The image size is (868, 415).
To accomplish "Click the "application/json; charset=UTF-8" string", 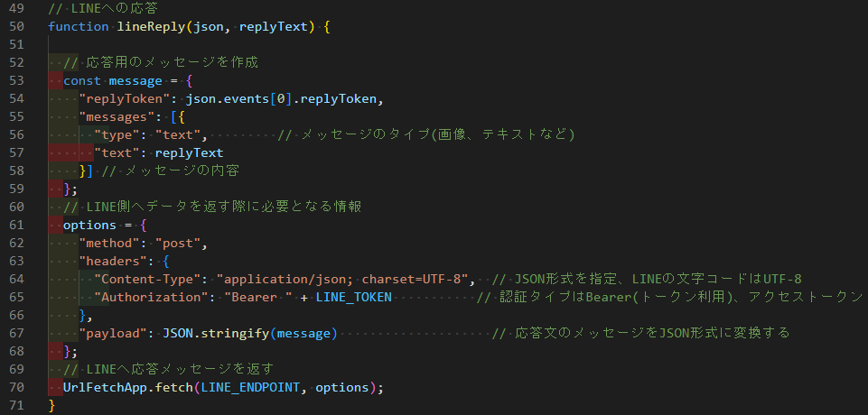I will click(342, 279).
